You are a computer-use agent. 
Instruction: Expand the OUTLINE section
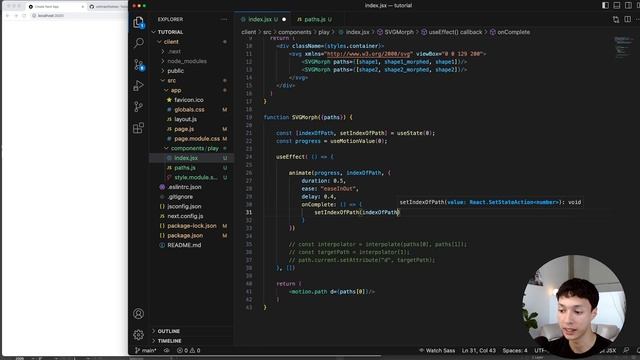click(x=169, y=331)
